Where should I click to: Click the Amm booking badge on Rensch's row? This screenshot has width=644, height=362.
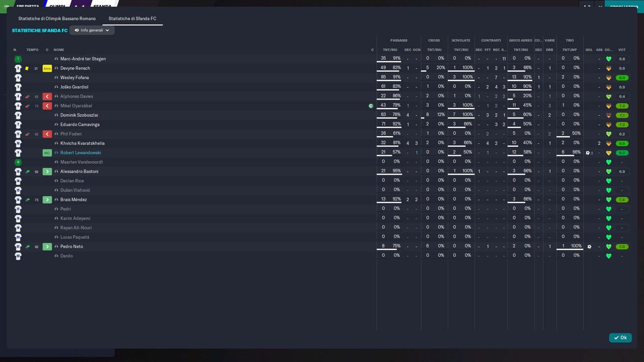(x=47, y=68)
